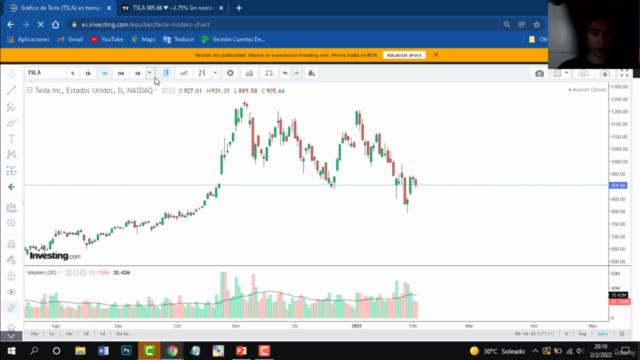Select the zoom in tool
Viewport: 640px width, 360px height.
[11, 223]
